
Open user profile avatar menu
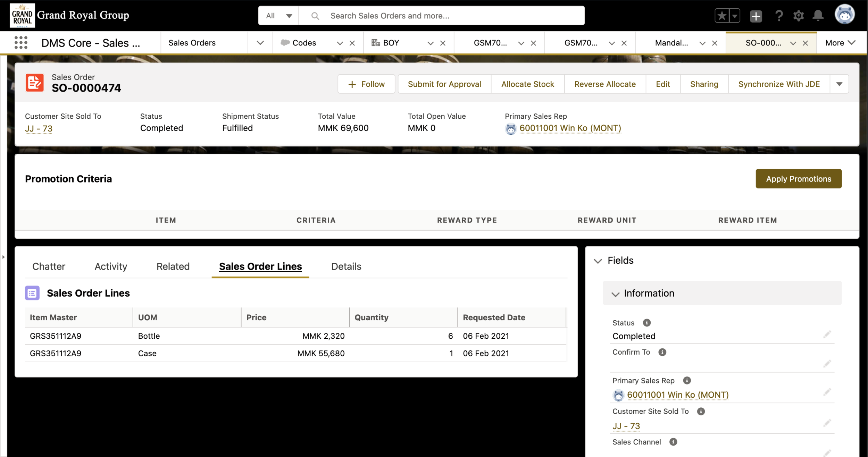(x=844, y=15)
